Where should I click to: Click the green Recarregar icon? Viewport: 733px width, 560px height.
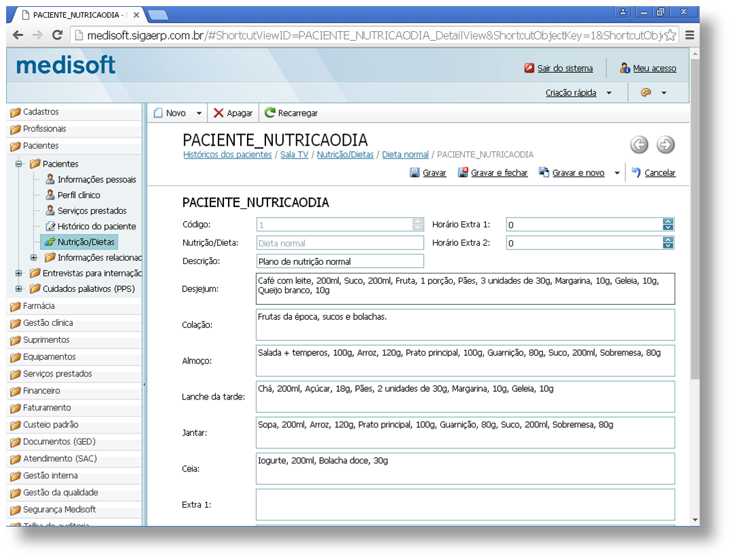[270, 113]
